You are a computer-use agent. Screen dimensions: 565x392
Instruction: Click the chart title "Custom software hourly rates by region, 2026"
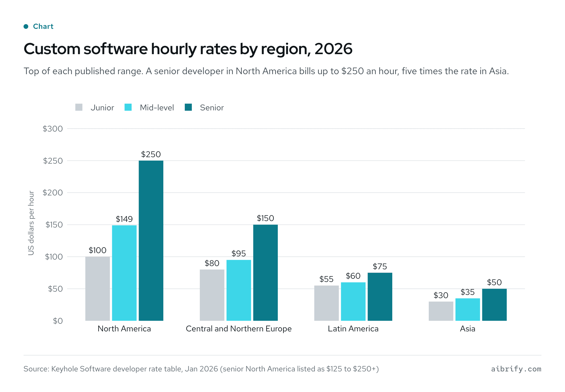pos(188,49)
